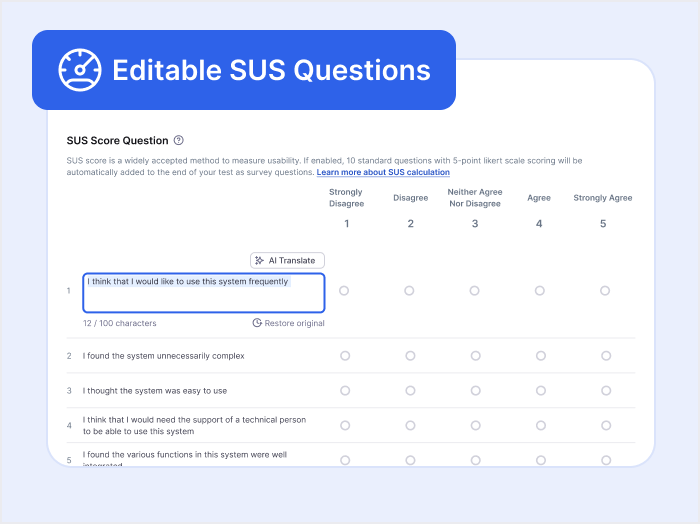The height and width of the screenshot is (524, 700).
Task: Select Strongly Agree for easy to use question
Action: (605, 390)
